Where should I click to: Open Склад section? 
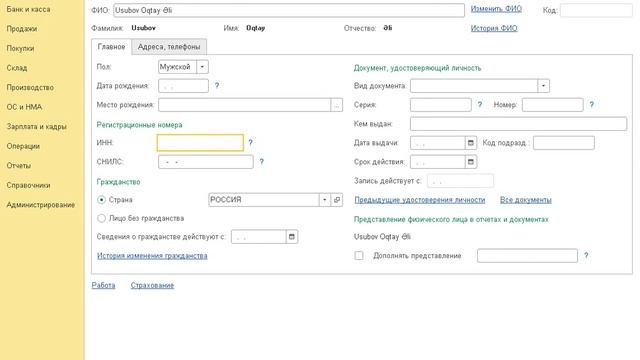(x=16, y=68)
